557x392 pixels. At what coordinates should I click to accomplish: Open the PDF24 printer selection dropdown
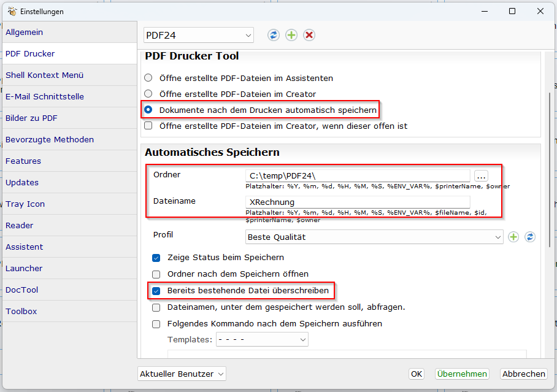click(x=198, y=36)
